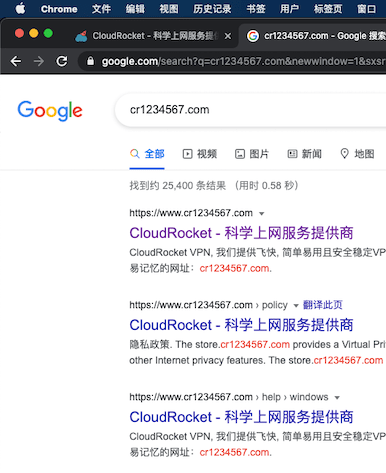
Task: Go back to the previous page
Action: 16,61
